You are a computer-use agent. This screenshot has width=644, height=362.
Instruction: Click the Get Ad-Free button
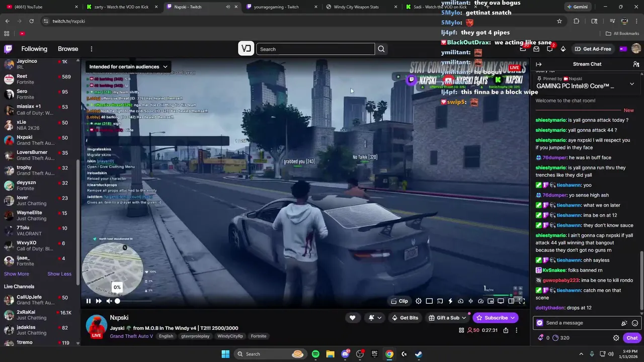coord(593,49)
